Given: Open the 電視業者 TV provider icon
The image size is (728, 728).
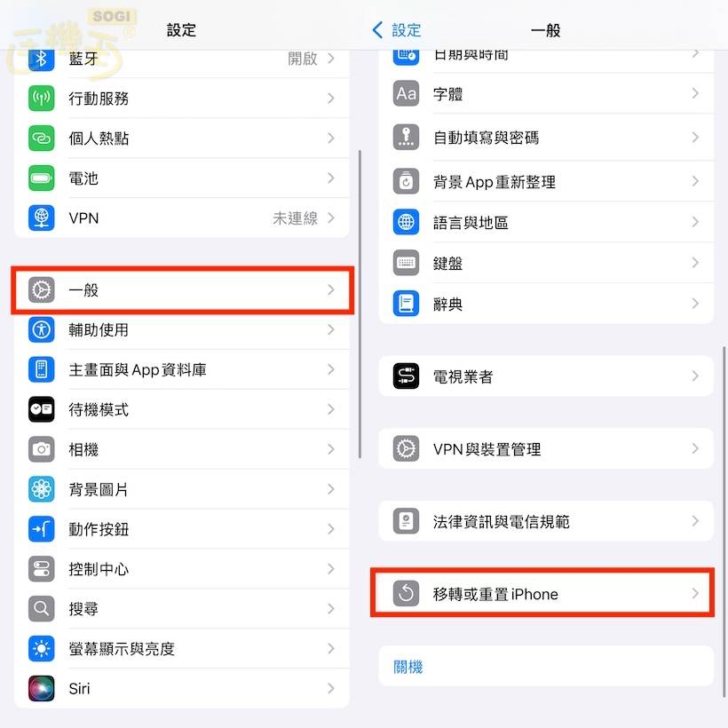Looking at the screenshot, I should [406, 376].
